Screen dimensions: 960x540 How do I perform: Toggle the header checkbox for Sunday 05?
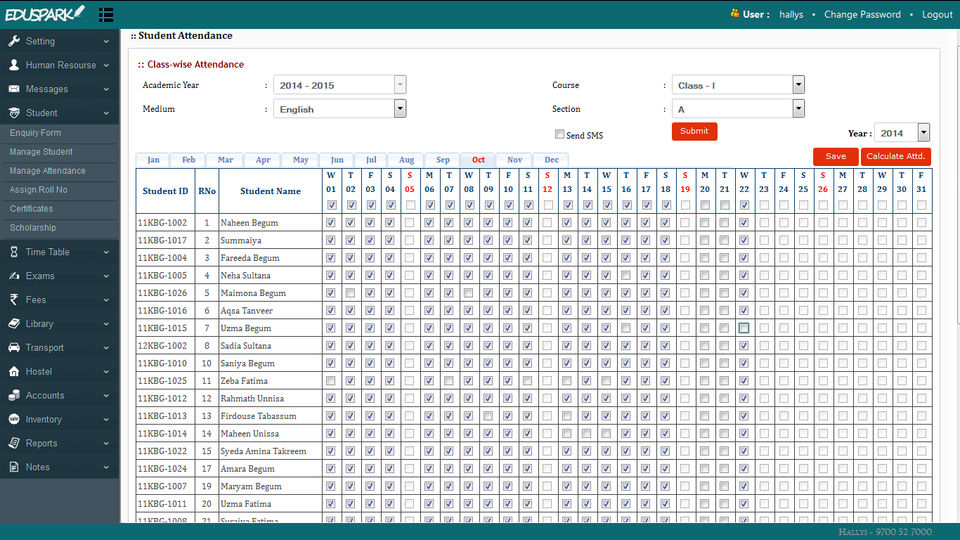pos(410,205)
